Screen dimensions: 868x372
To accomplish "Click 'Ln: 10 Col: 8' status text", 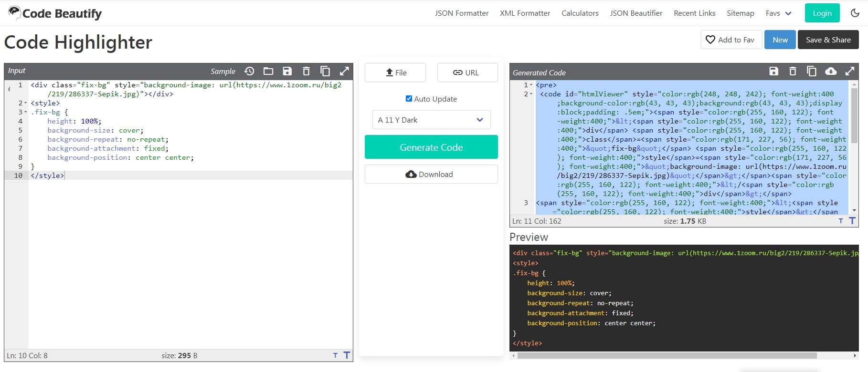I will click(x=27, y=355).
